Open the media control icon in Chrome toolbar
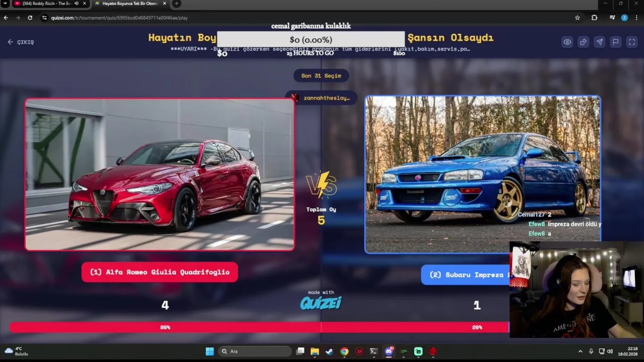 point(612,18)
